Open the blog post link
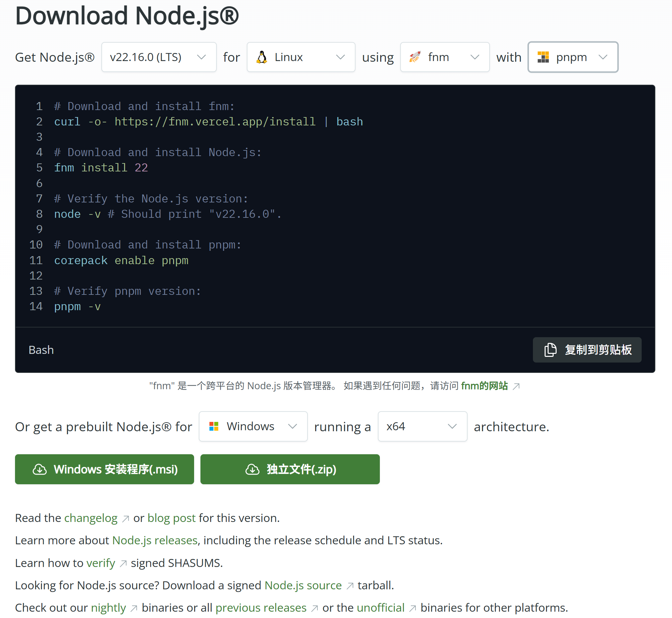672x618 pixels. pos(171,518)
